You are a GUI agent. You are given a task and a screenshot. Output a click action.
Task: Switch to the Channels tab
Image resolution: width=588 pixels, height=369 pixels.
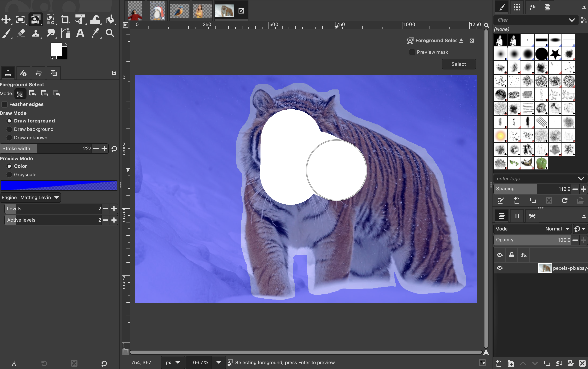pos(517,216)
